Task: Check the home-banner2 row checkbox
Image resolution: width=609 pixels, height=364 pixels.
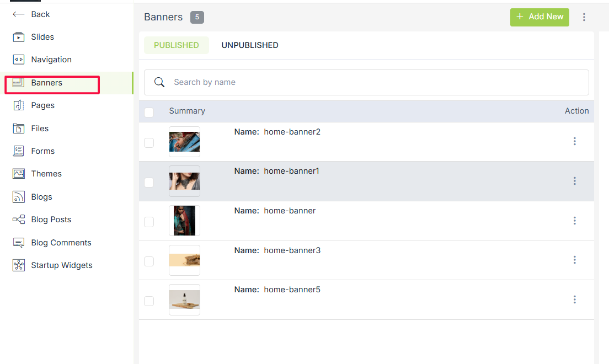Action: (149, 143)
